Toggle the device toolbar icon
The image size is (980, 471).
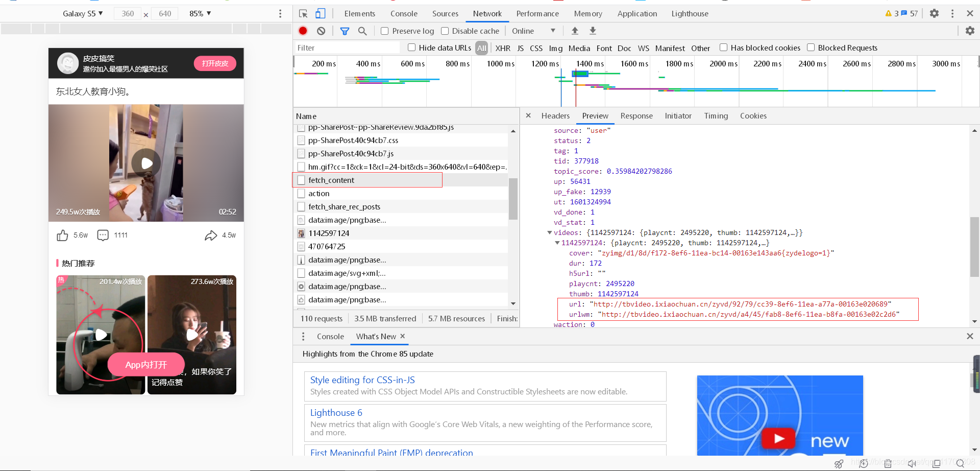[320, 14]
